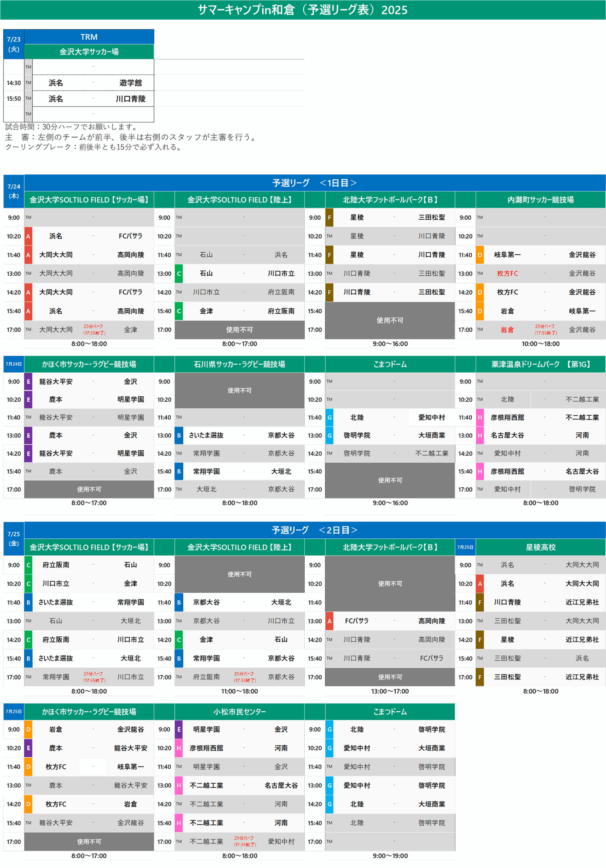The height and width of the screenshot is (868, 606).
Task: Select 三田松聖 in the 9:00 星稜 match
Action: (x=432, y=217)
